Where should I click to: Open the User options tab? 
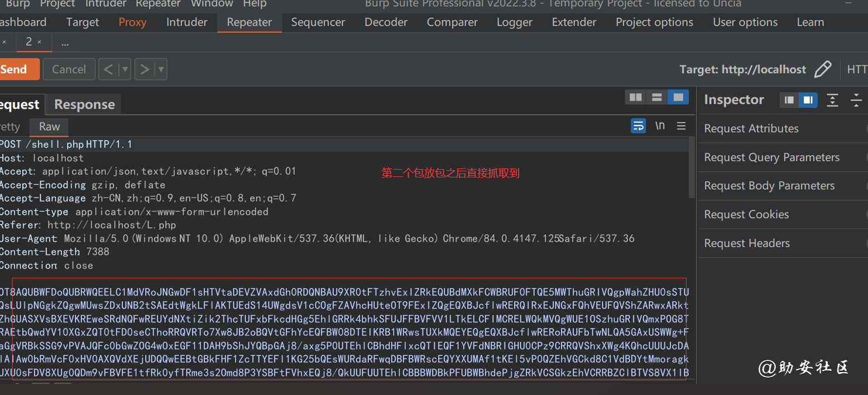pyautogui.click(x=745, y=22)
